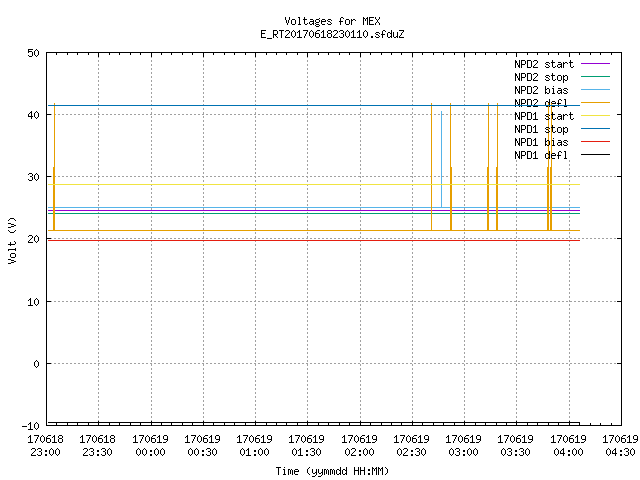Click the x-axis tick '170618 23:30'

[x=98, y=446]
